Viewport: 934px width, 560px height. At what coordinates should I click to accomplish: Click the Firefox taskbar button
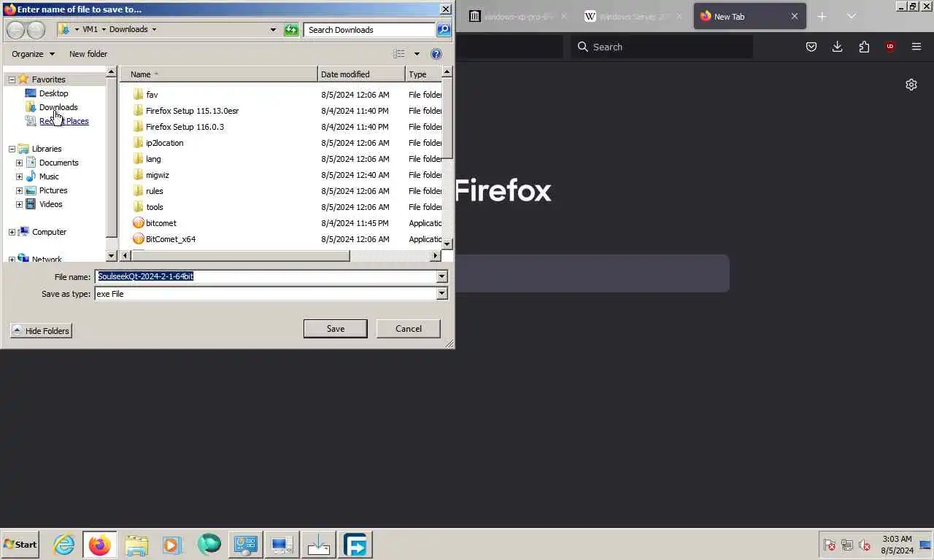100,545
